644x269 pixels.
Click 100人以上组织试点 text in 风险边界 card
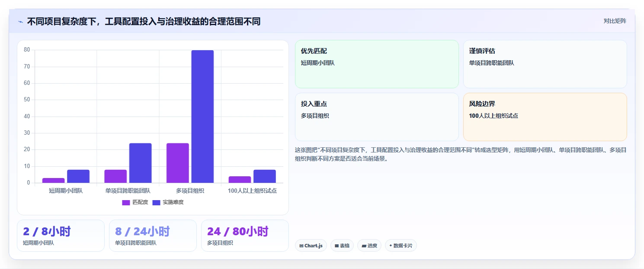click(x=493, y=116)
